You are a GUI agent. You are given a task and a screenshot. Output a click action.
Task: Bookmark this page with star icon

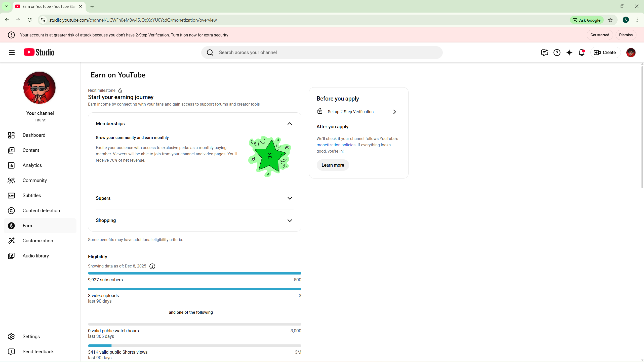[610, 20]
